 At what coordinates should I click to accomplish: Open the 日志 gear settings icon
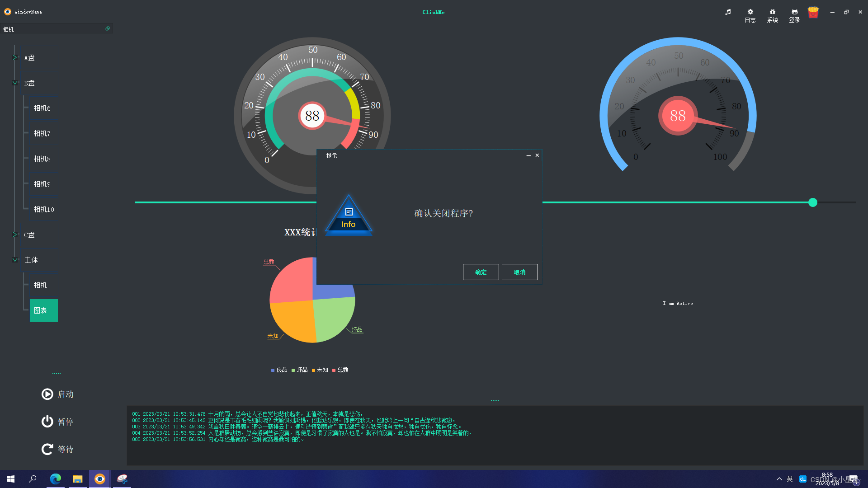point(750,12)
